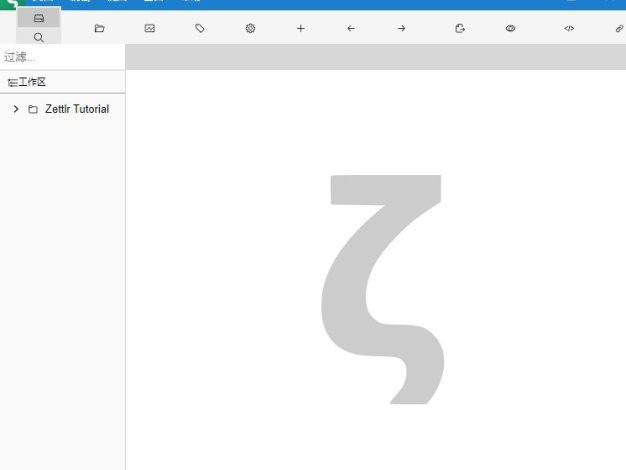Click the empty editor area with logo
This screenshot has width=626, height=470.
380,290
